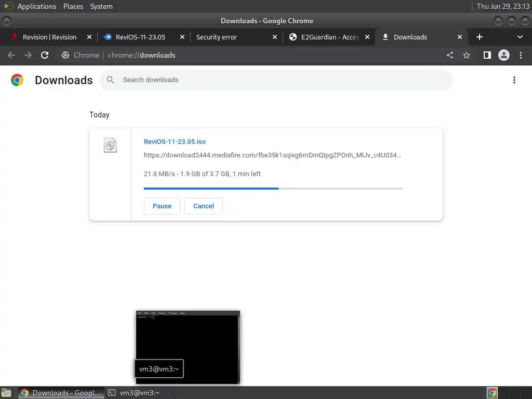
Task: Click the MATE applications logo icon
Action: 8,6
